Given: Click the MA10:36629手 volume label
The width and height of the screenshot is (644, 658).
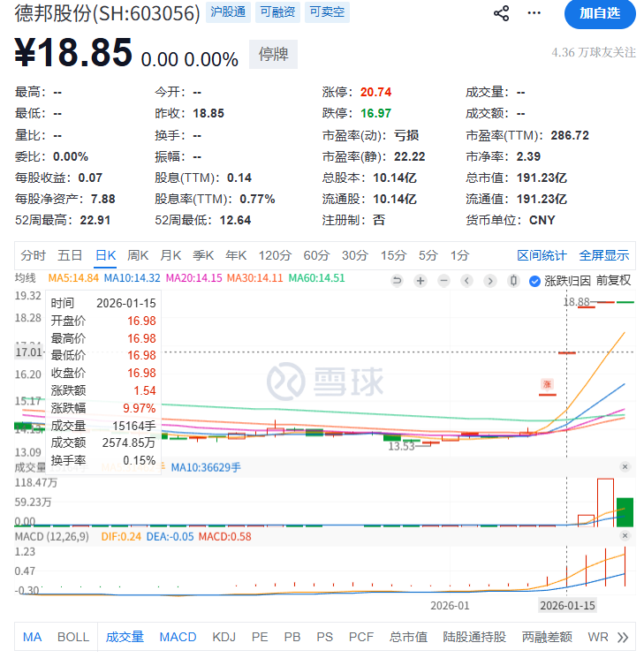Looking at the screenshot, I should 206,467.
